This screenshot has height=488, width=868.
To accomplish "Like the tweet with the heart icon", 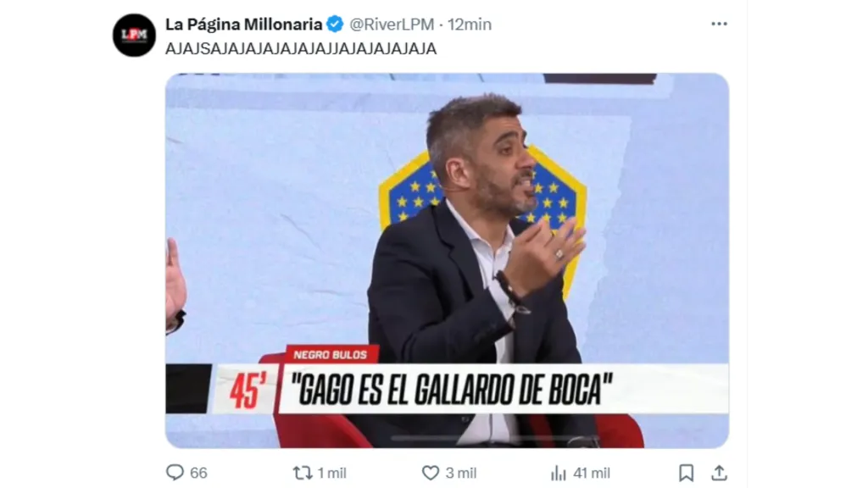I will pyautogui.click(x=431, y=473).
